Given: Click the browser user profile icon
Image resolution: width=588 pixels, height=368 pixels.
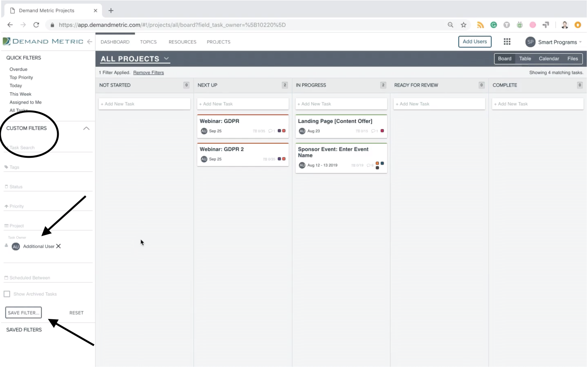Looking at the screenshot, I should [x=565, y=25].
